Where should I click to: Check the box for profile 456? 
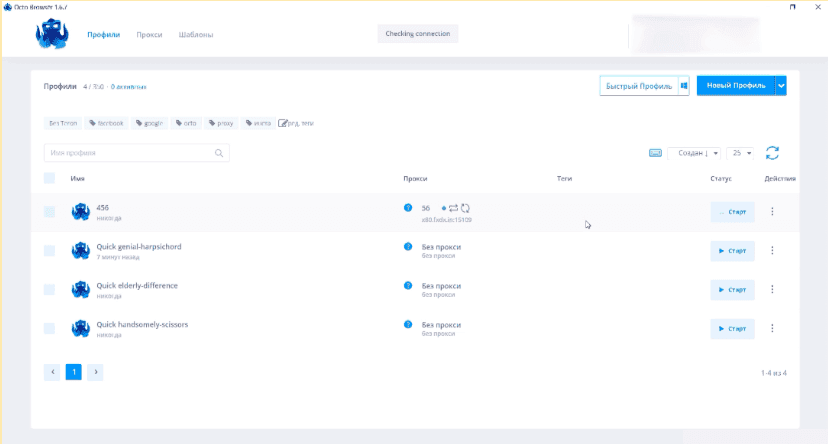pyautogui.click(x=50, y=212)
